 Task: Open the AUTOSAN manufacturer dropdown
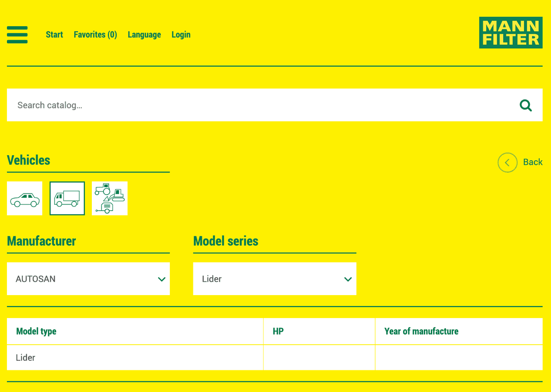tap(88, 279)
